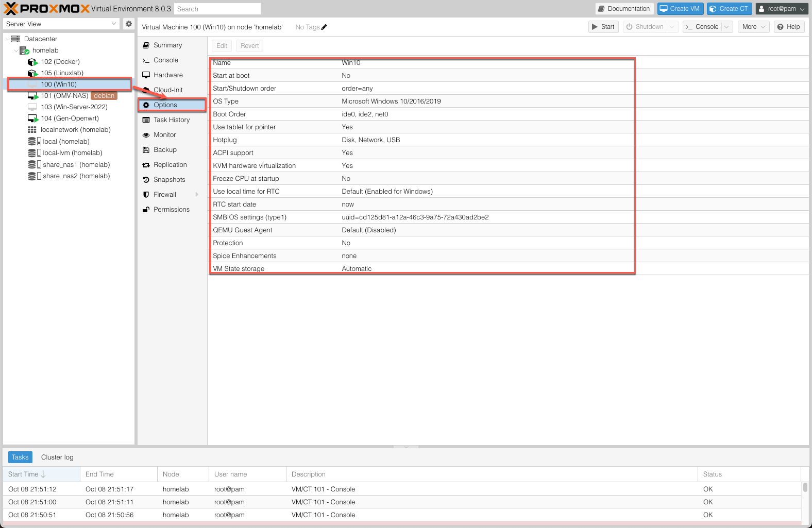Click the Summary book icon
The height and width of the screenshot is (528, 812).
click(x=146, y=45)
